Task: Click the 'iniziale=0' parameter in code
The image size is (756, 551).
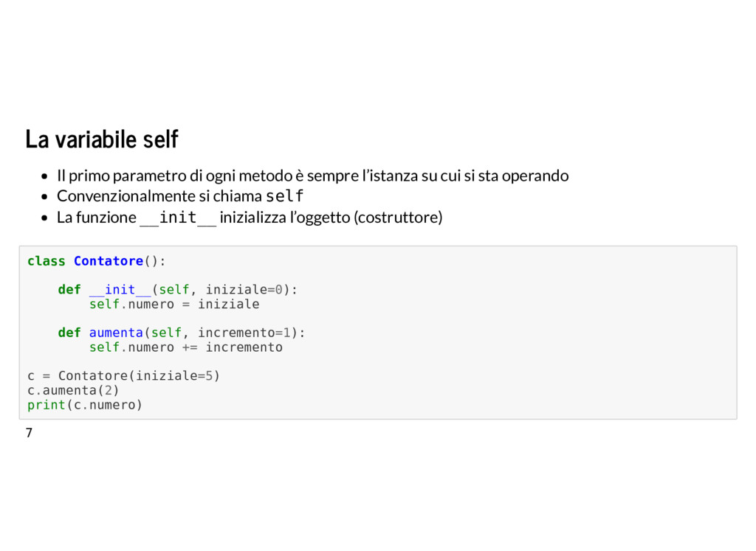Action: click(244, 290)
